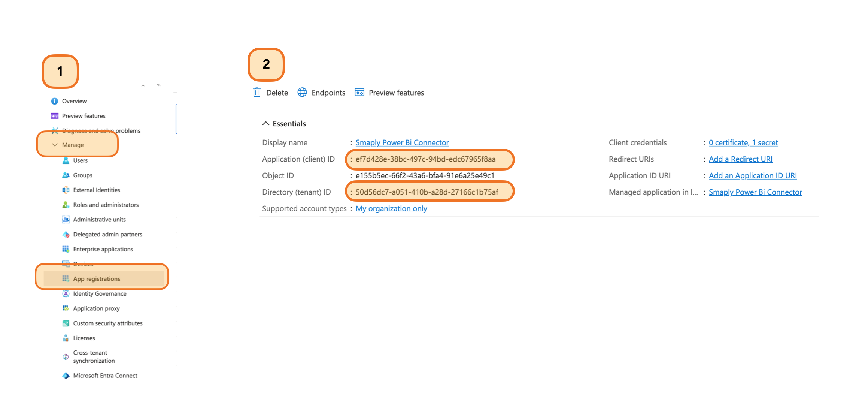Image resolution: width=868 pixels, height=413 pixels.
Task: Click the Delete trash can icon
Action: click(x=257, y=93)
